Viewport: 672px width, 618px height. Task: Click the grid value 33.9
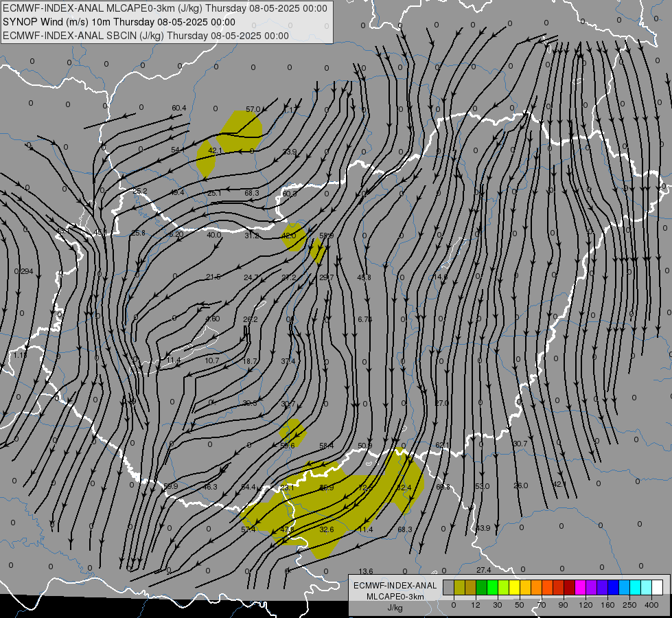click(x=290, y=152)
